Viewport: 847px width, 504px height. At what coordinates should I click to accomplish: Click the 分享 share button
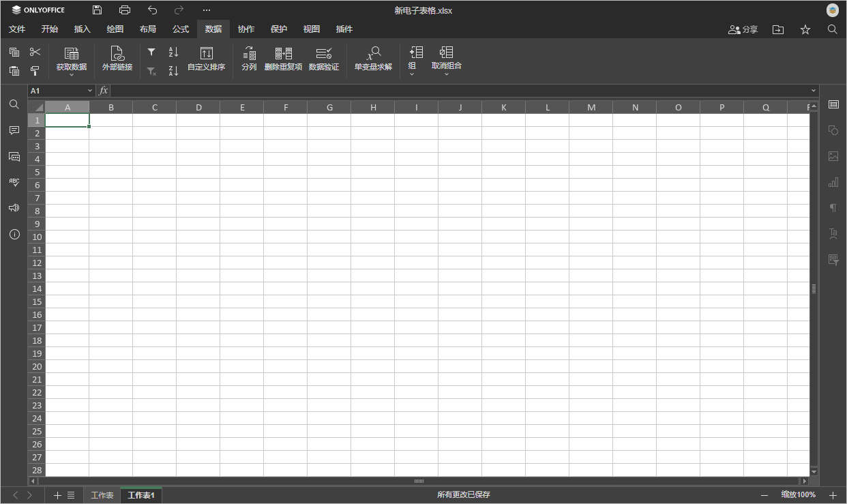(x=743, y=29)
